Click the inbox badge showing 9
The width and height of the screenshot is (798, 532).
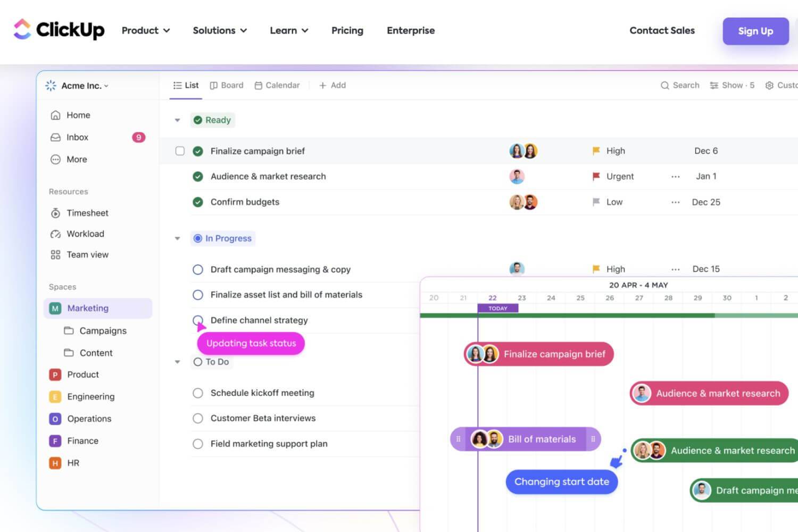(x=138, y=137)
